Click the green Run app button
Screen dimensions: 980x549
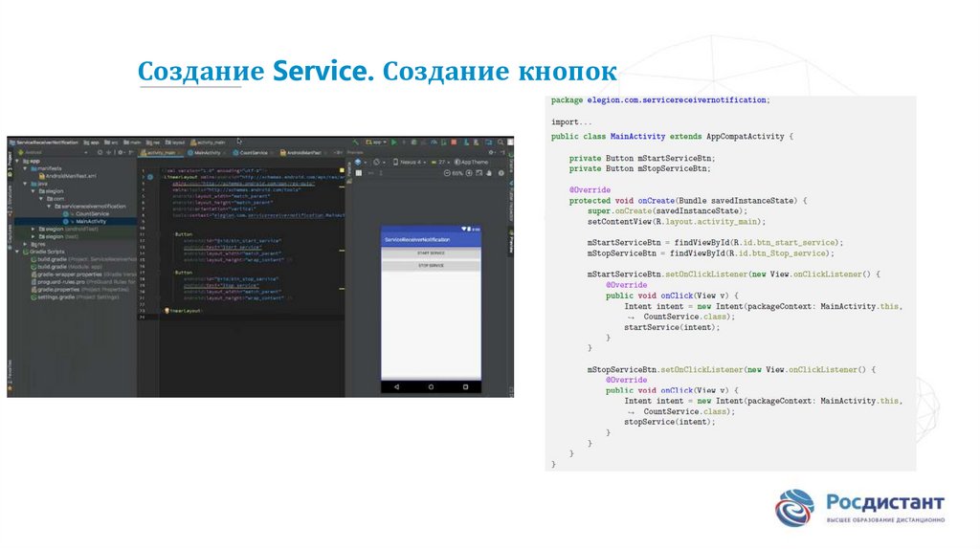click(393, 143)
